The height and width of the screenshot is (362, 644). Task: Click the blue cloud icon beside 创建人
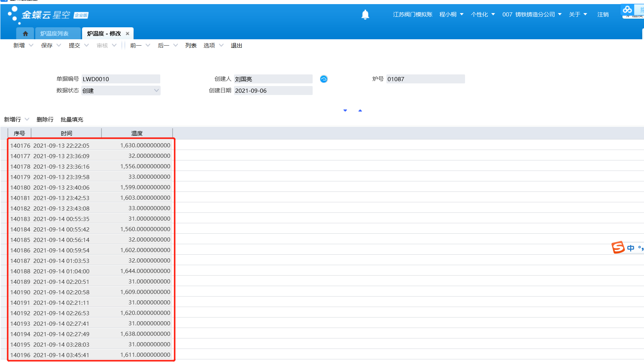point(324,79)
